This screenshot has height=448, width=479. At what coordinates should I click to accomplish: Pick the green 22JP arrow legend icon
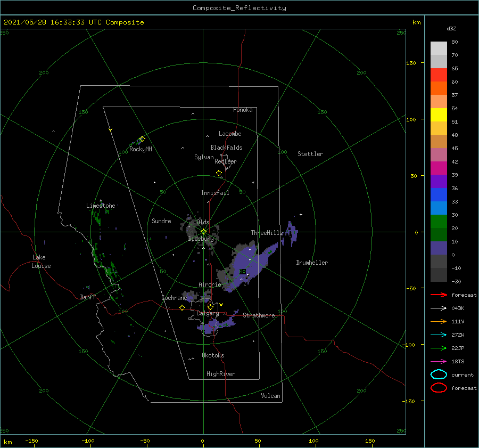pos(439,348)
